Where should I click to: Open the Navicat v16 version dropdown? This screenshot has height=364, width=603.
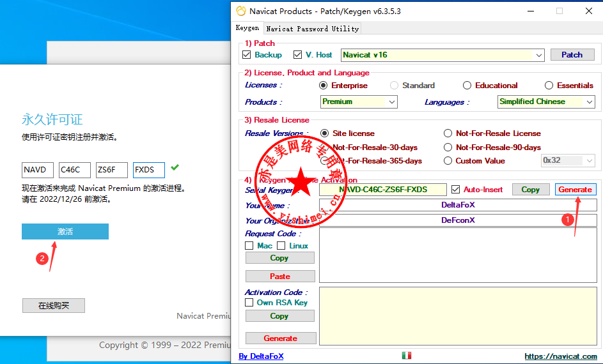click(539, 56)
